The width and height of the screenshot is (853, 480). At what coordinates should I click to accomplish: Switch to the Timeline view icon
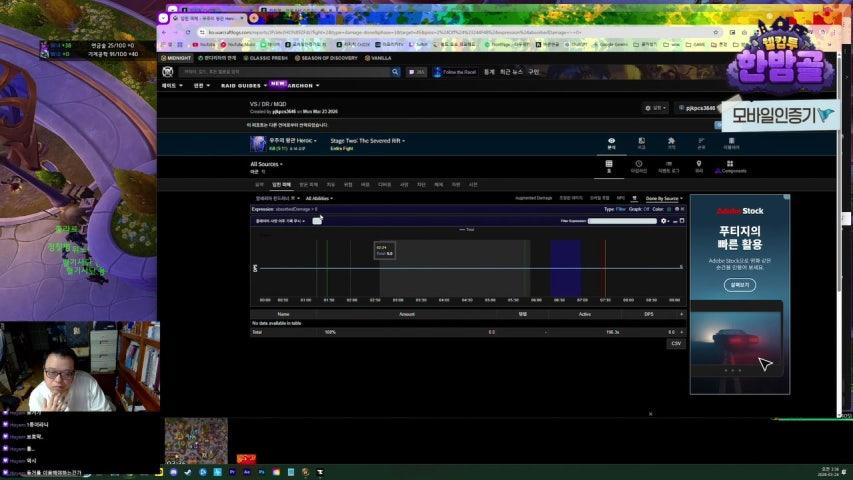pyautogui.click(x=639, y=166)
